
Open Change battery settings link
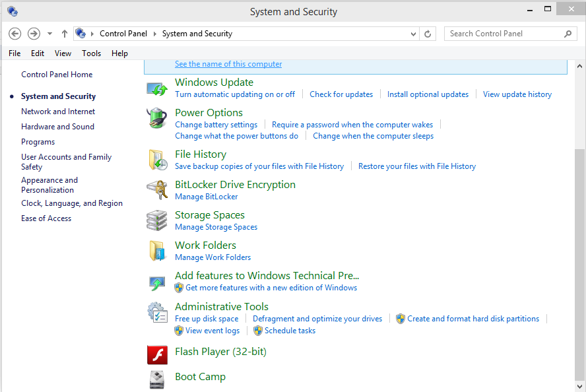tap(216, 125)
